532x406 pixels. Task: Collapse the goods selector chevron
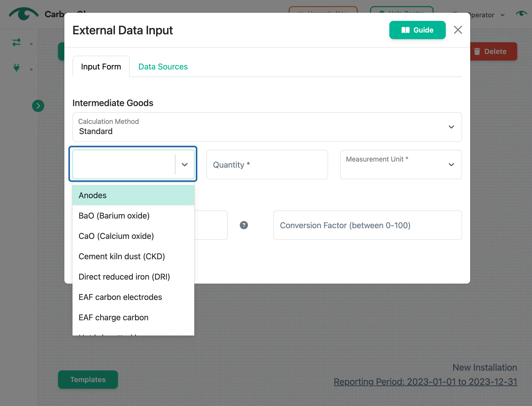pos(185,165)
